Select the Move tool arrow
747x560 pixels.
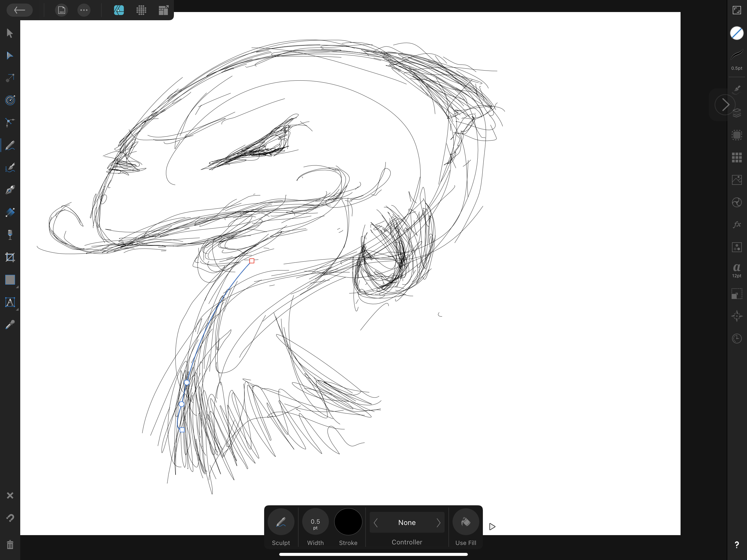click(x=10, y=33)
